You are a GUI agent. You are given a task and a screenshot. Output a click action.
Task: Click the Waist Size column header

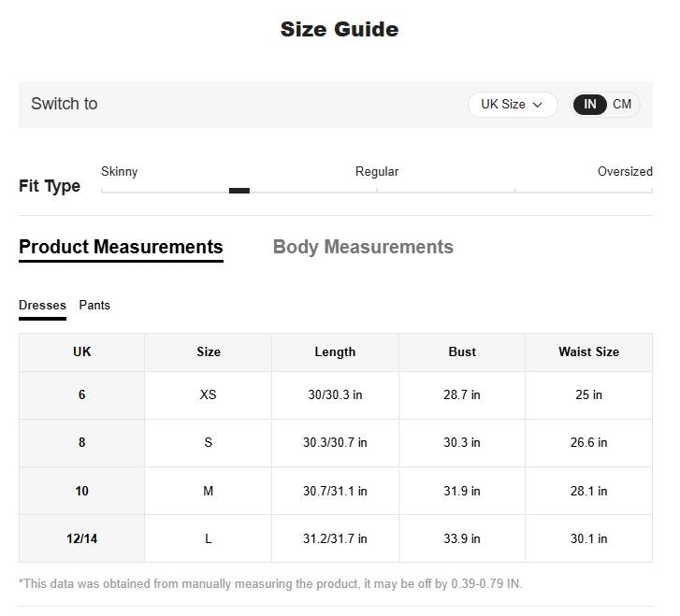click(588, 352)
